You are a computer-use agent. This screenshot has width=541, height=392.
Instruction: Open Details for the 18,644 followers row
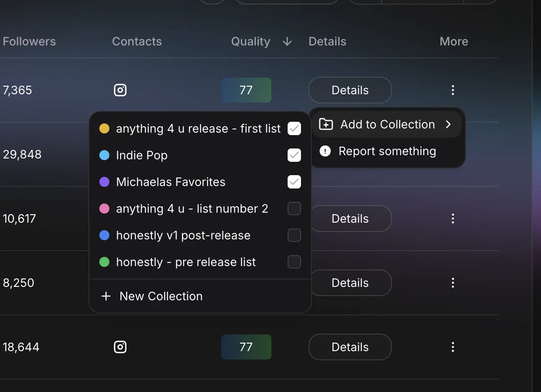coord(350,347)
